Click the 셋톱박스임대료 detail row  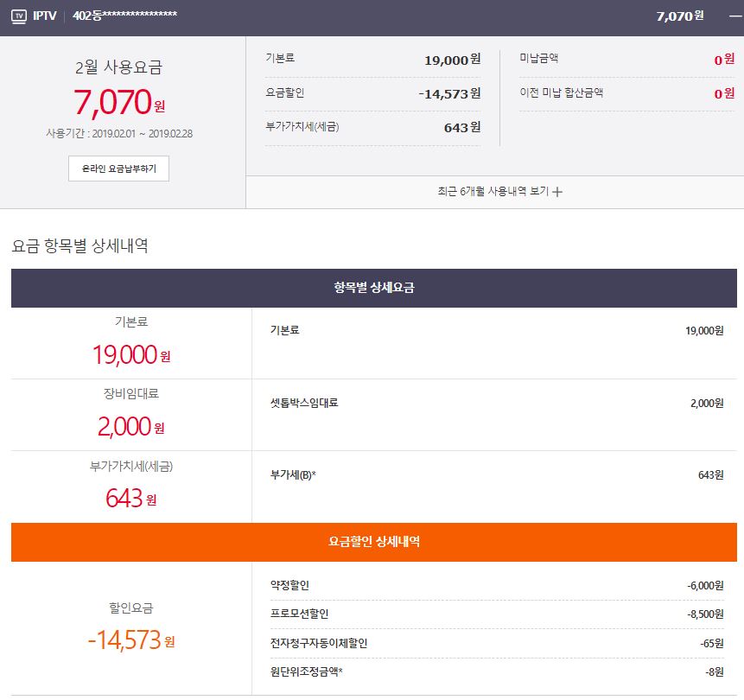pyautogui.click(x=496, y=404)
